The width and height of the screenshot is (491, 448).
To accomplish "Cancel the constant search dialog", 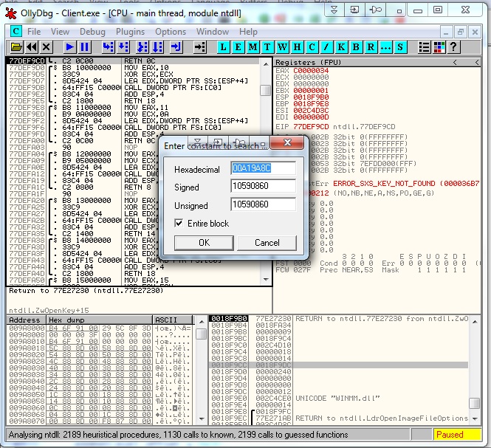I will click(x=267, y=243).
